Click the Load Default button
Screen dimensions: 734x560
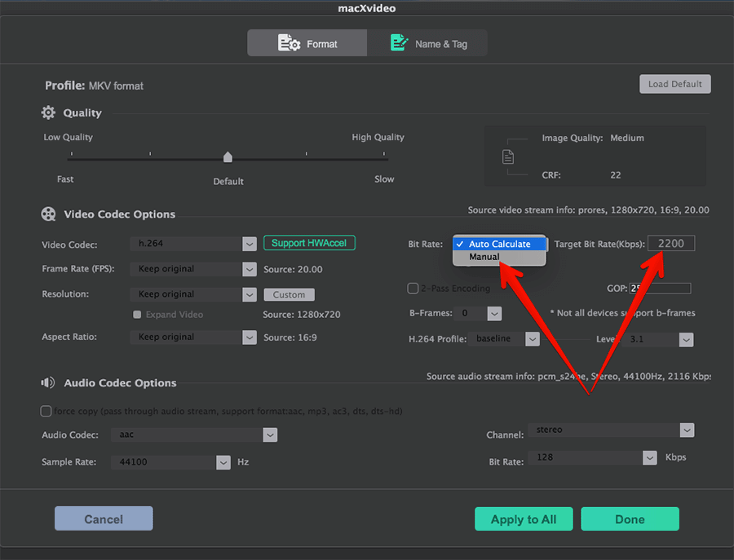pos(675,84)
